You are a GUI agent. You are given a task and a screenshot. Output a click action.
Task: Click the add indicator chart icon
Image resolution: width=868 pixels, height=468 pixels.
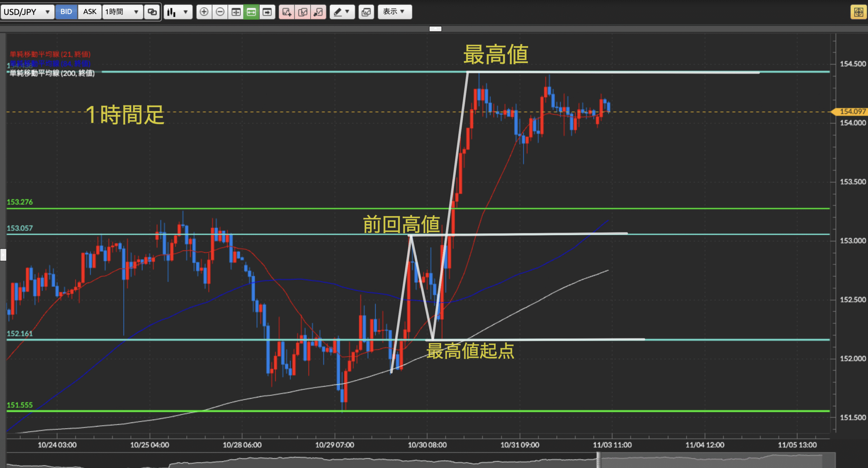287,12
